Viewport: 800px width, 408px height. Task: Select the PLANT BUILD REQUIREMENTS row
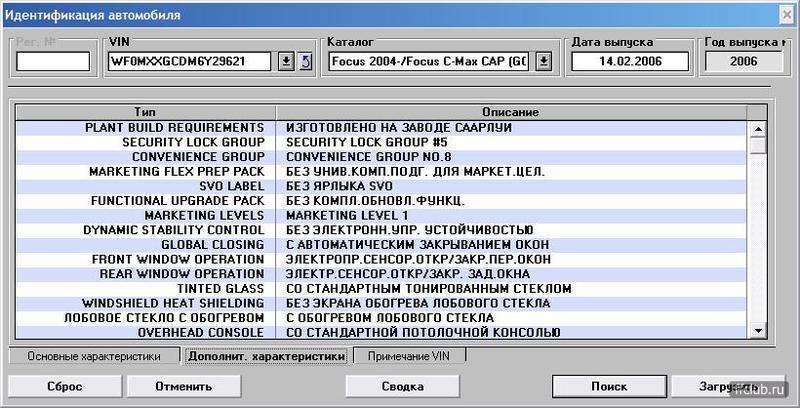(381, 128)
